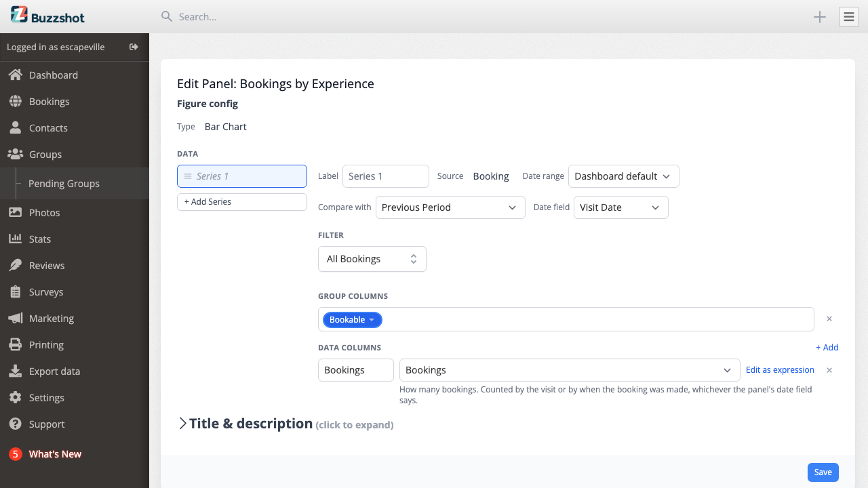Open Contacts in sidebar
The height and width of the screenshot is (488, 868).
point(75,127)
